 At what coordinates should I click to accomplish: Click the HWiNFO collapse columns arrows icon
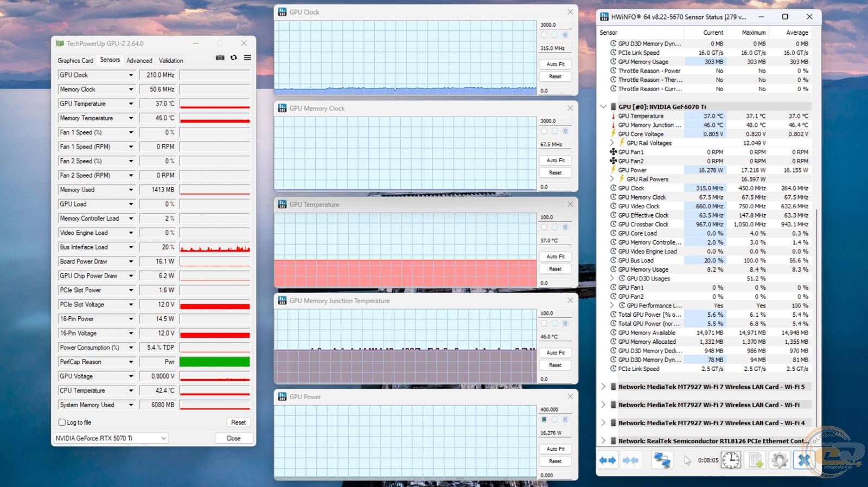[630, 460]
